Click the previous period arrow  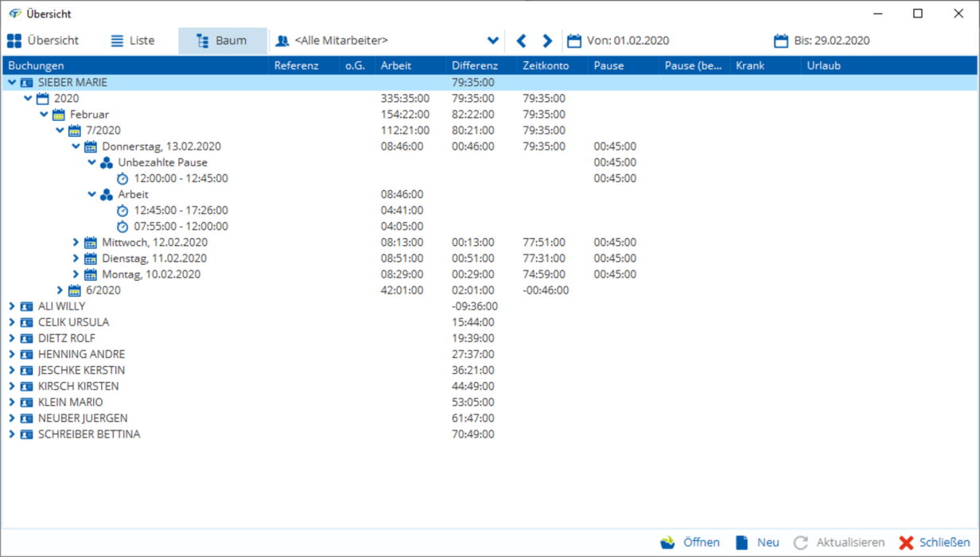522,41
